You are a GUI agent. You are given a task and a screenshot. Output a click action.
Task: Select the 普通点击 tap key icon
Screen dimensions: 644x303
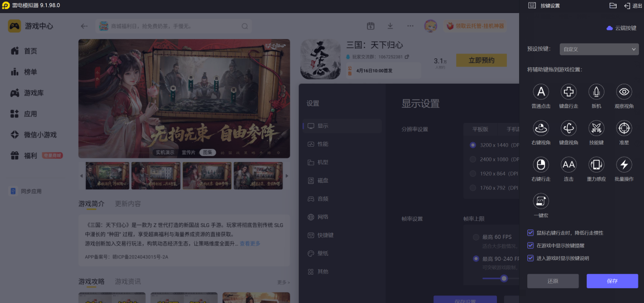point(541,92)
